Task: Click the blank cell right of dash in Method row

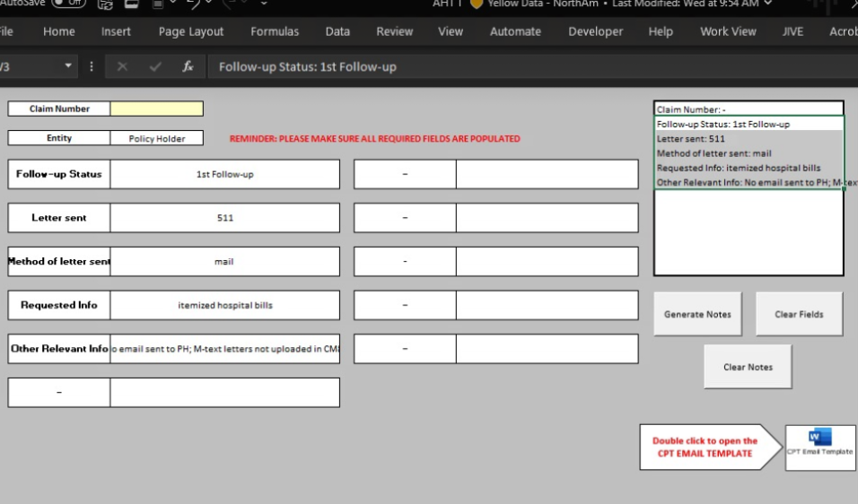Action: 547,261
